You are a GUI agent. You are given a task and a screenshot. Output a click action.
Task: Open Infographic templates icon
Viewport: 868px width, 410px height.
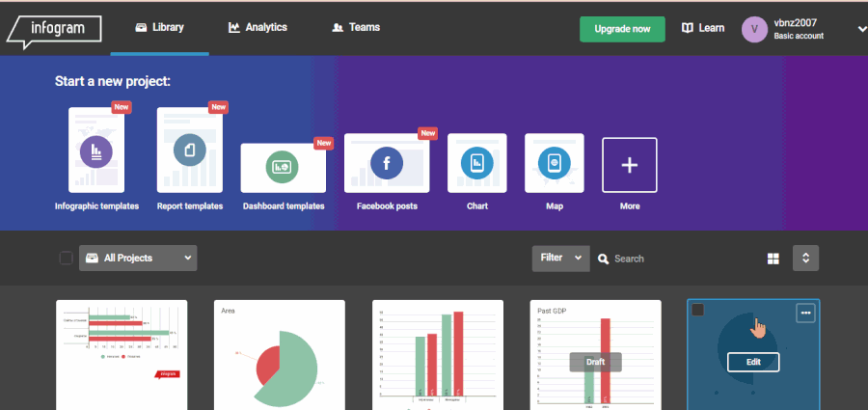point(96,150)
